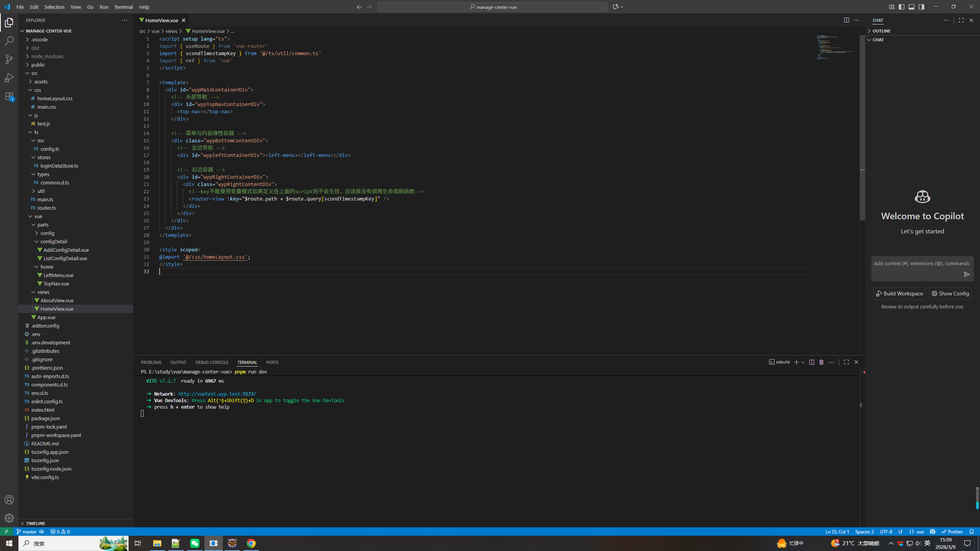This screenshot has height=551, width=980.
Task: Maximize the terminal panel size
Action: pos(846,362)
